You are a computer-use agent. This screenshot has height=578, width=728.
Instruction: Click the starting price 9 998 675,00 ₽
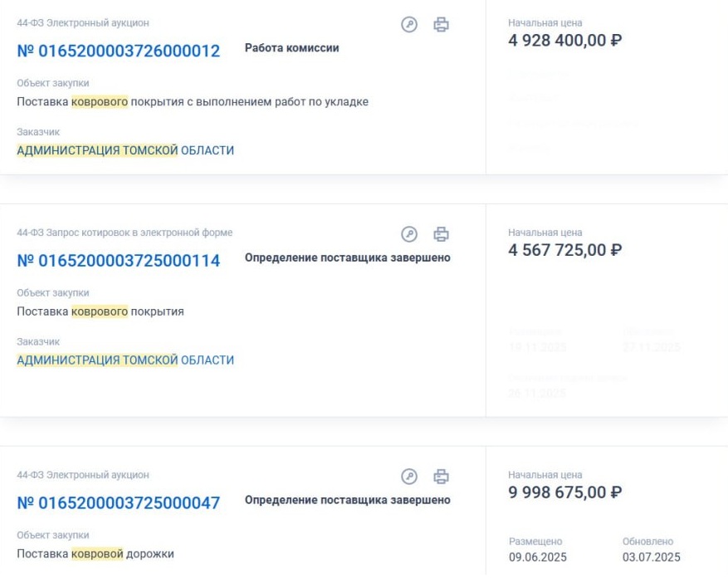[564, 492]
